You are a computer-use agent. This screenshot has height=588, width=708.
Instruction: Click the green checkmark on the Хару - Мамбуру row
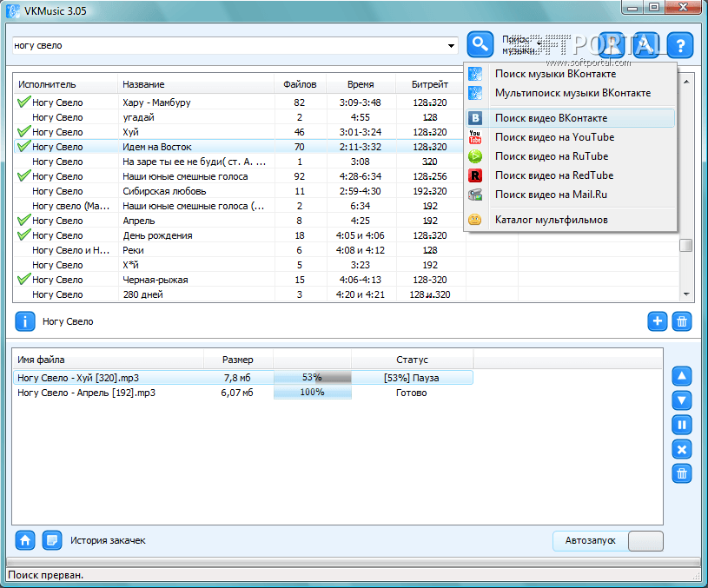click(23, 102)
